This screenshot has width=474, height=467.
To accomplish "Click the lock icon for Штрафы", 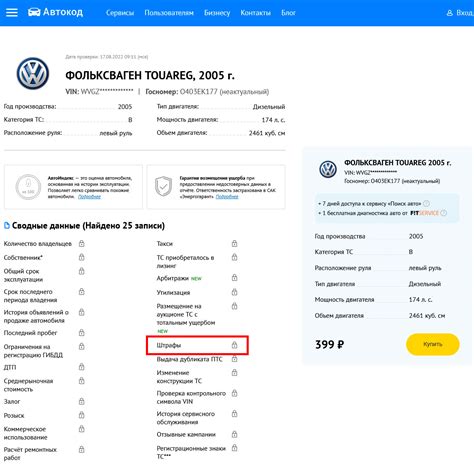I will [x=235, y=345].
